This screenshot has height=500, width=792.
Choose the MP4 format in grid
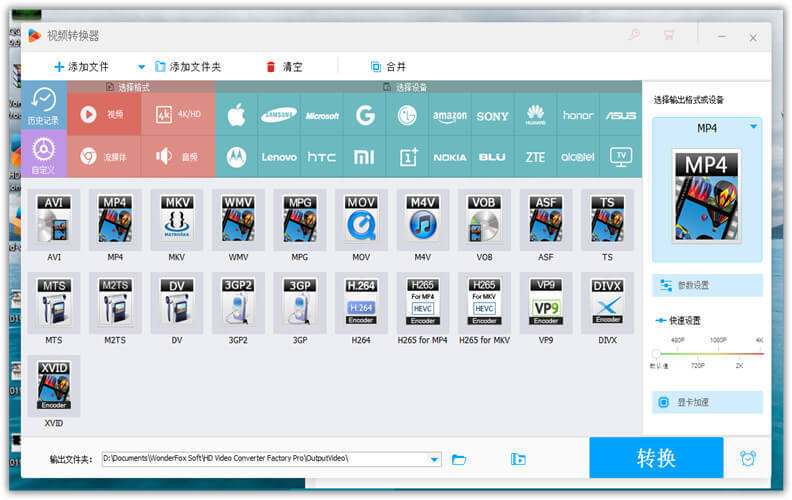pyautogui.click(x=115, y=220)
